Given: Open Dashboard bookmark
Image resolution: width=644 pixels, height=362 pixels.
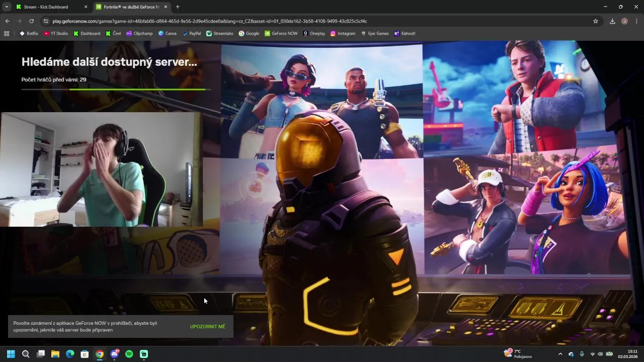Looking at the screenshot, I should coord(87,34).
